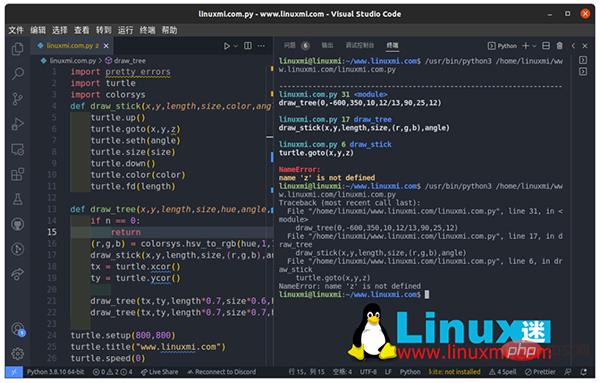The image size is (600, 383).
Task: Expand the run button dropdown arrow
Action: pos(236,46)
